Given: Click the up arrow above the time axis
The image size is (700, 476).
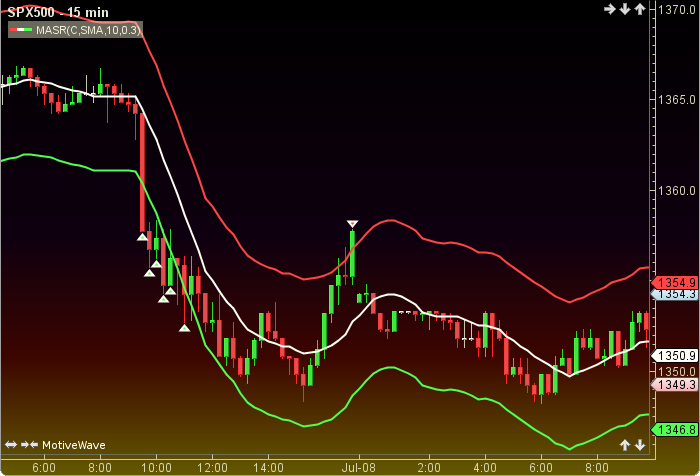Looking at the screenshot, I should point(625,445).
